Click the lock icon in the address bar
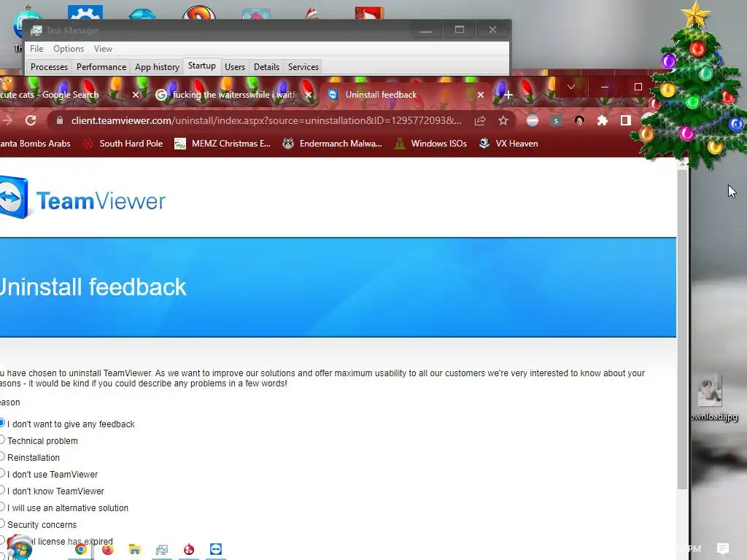 tap(60, 120)
